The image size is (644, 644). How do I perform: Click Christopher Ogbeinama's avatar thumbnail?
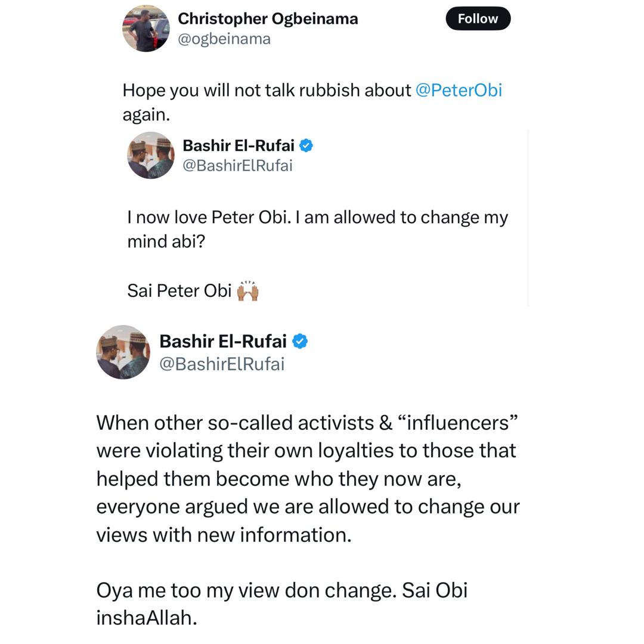point(145,28)
